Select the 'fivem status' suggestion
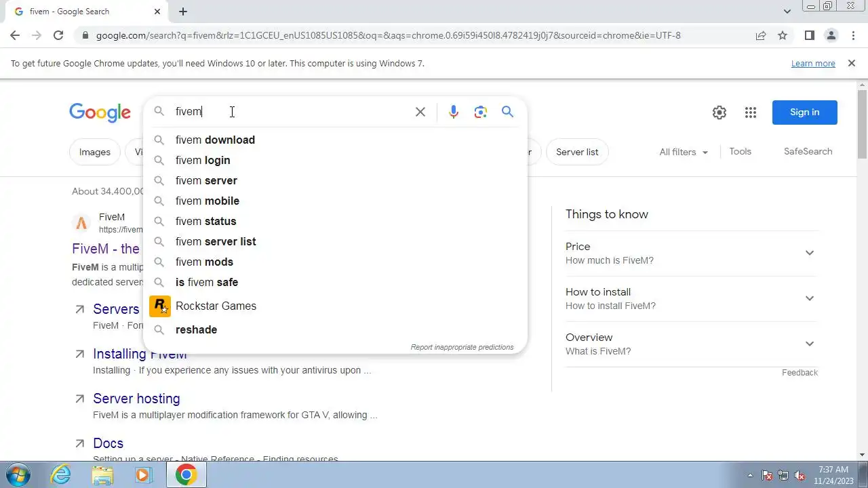The height and width of the screenshot is (488, 868). tap(335, 221)
